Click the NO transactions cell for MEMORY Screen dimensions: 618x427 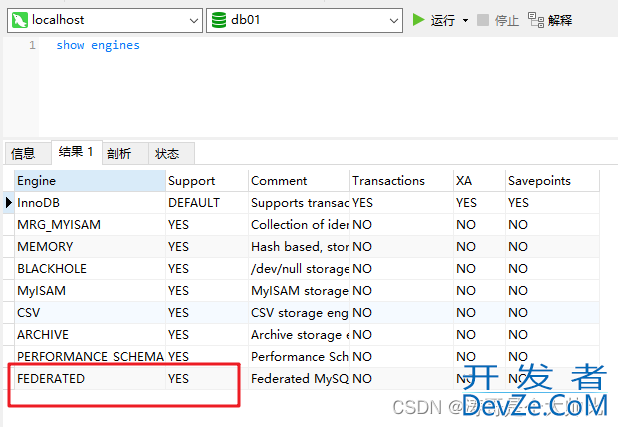pyautogui.click(x=402, y=247)
